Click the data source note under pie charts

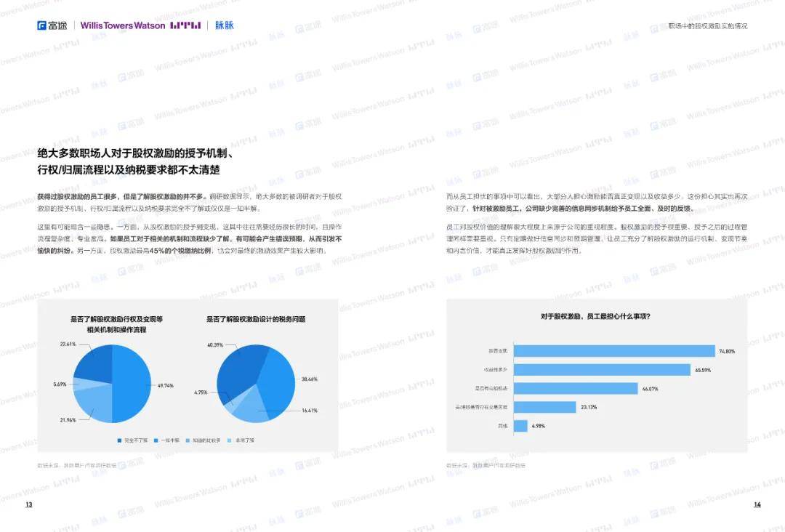(76, 465)
